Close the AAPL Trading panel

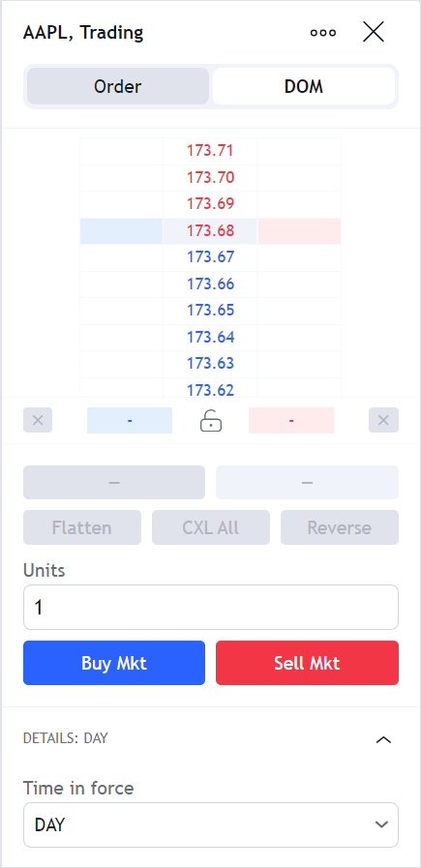[x=374, y=32]
